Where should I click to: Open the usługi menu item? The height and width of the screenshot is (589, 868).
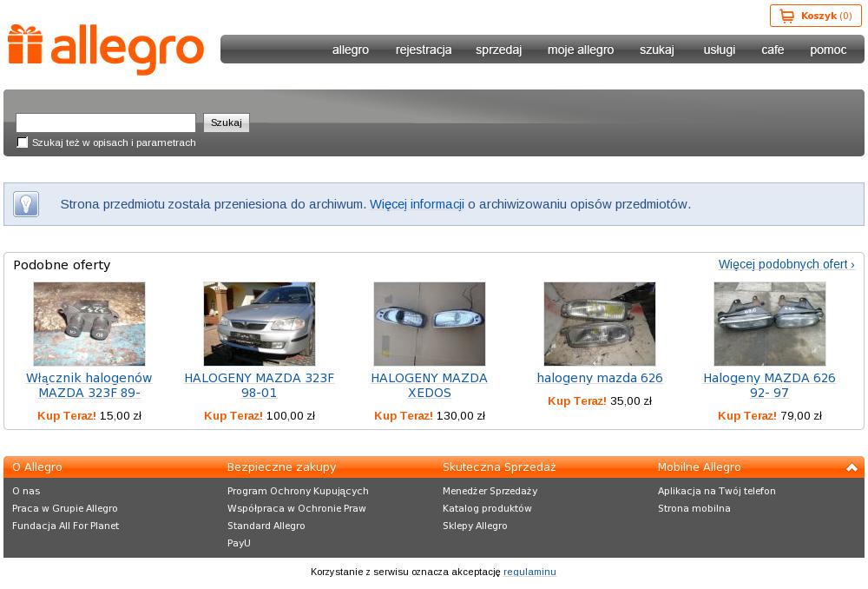tap(719, 50)
